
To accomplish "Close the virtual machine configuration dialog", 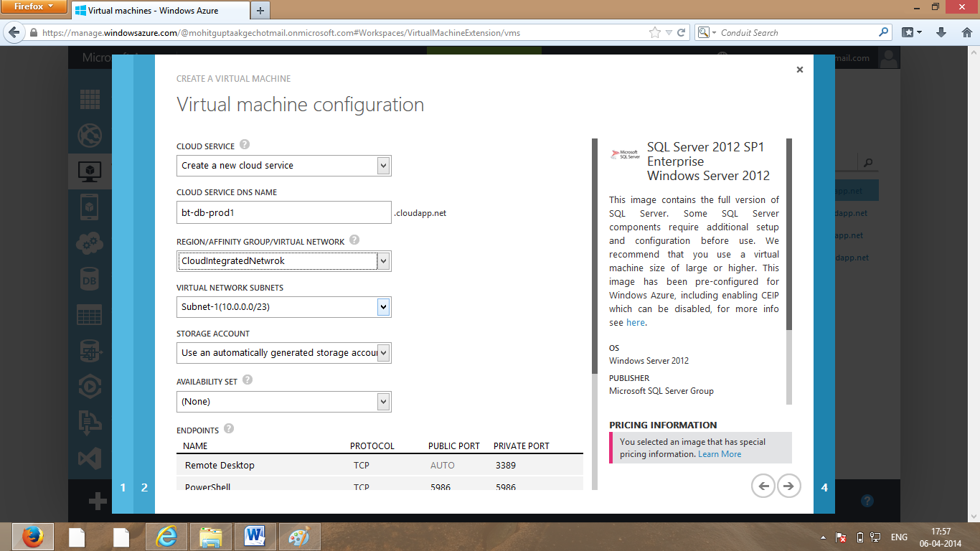I will point(800,70).
